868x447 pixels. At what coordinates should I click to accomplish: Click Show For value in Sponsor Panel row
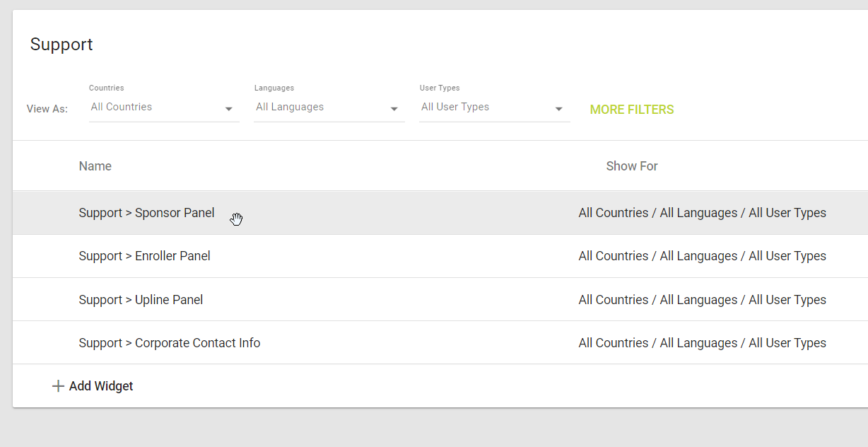tap(702, 213)
